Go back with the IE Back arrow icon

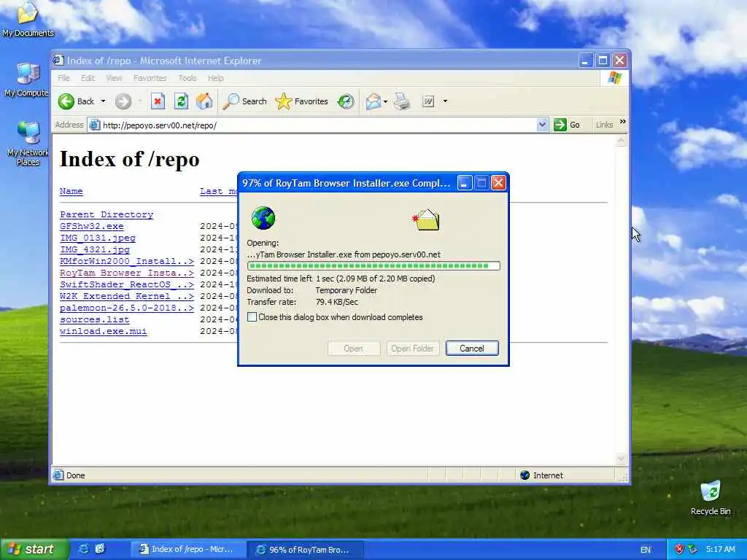[x=66, y=101]
